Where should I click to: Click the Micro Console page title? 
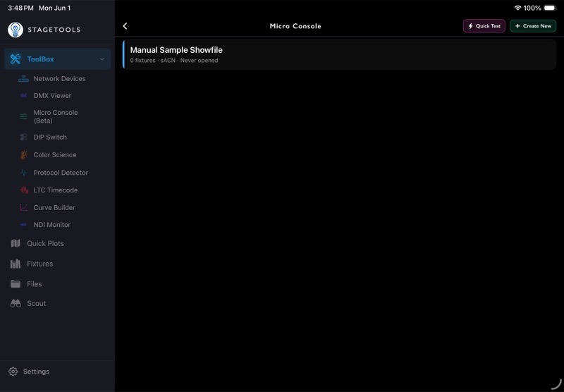coord(295,26)
